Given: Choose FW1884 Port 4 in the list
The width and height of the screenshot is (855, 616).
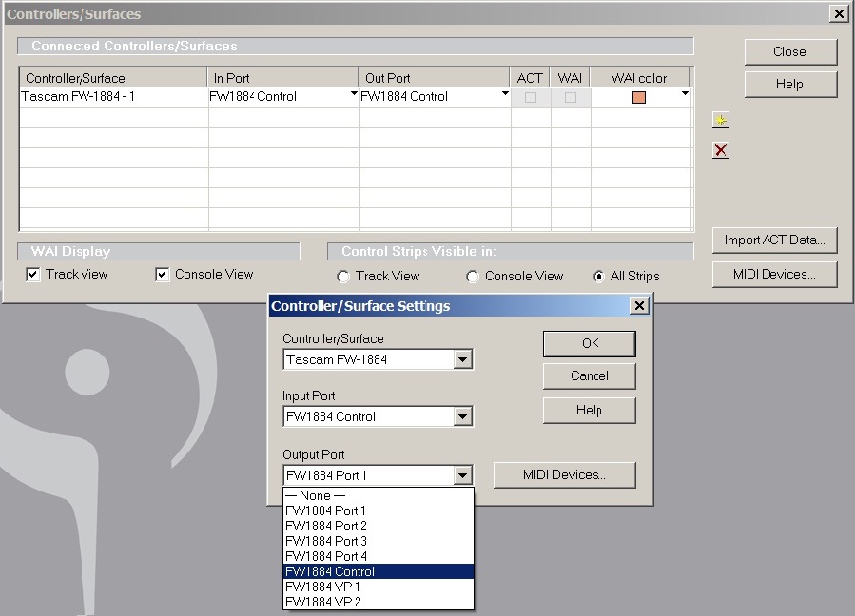Looking at the screenshot, I should [x=379, y=556].
